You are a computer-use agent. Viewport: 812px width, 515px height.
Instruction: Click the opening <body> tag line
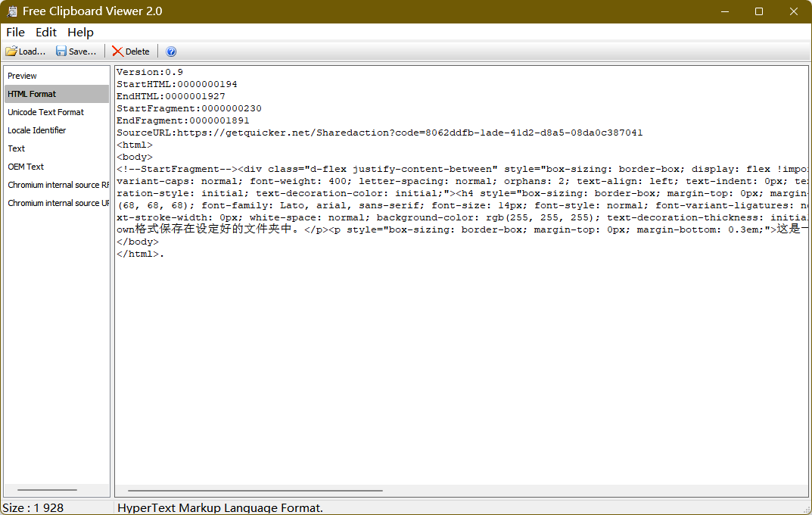[x=135, y=157]
